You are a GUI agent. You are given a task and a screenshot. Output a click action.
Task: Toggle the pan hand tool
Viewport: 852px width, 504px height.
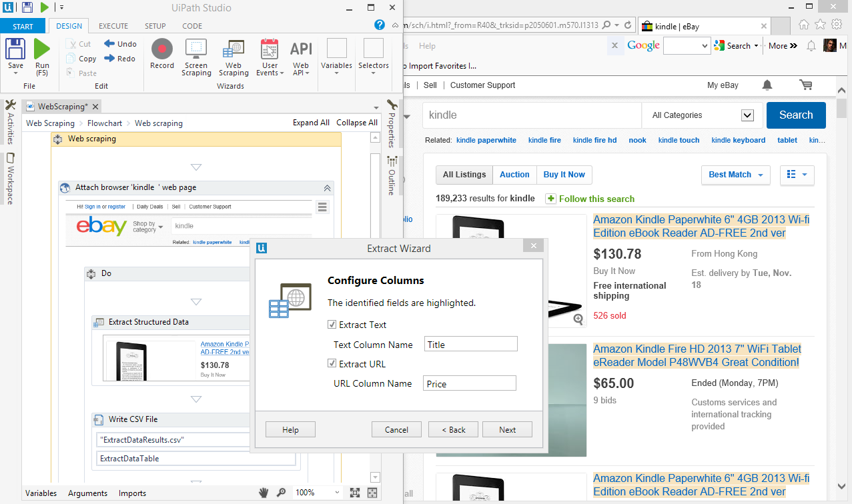[264, 493]
